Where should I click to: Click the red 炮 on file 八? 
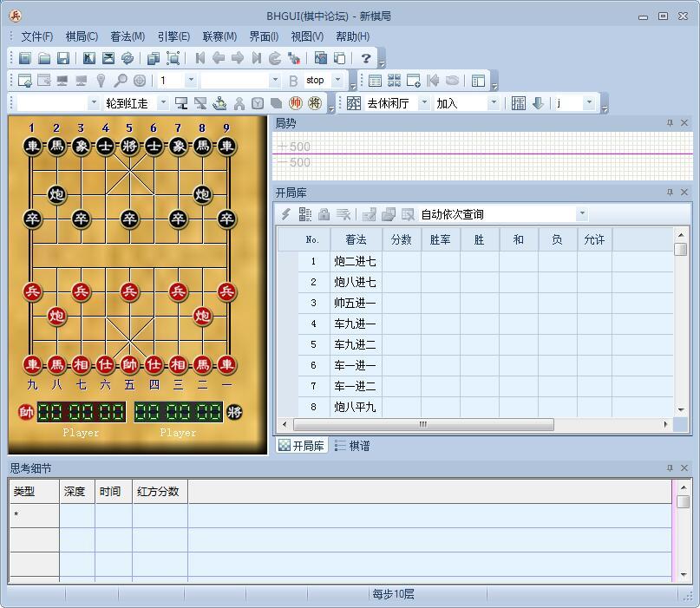(56, 316)
